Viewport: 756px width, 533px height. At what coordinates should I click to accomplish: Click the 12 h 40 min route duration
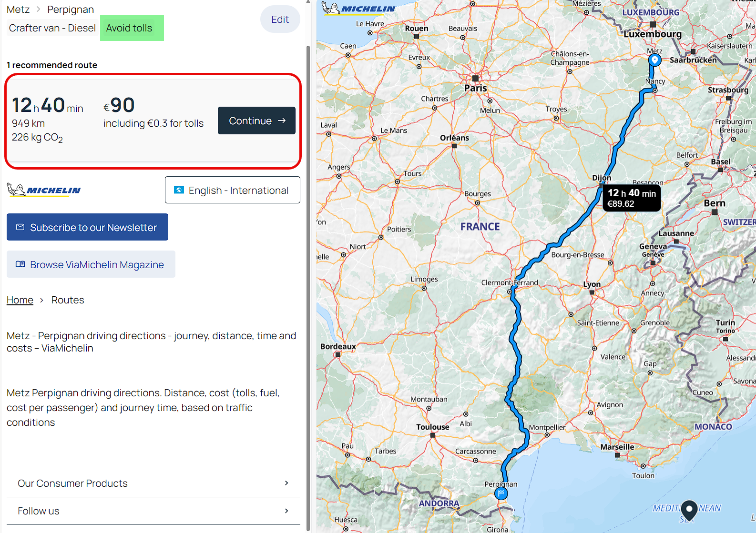(x=48, y=105)
